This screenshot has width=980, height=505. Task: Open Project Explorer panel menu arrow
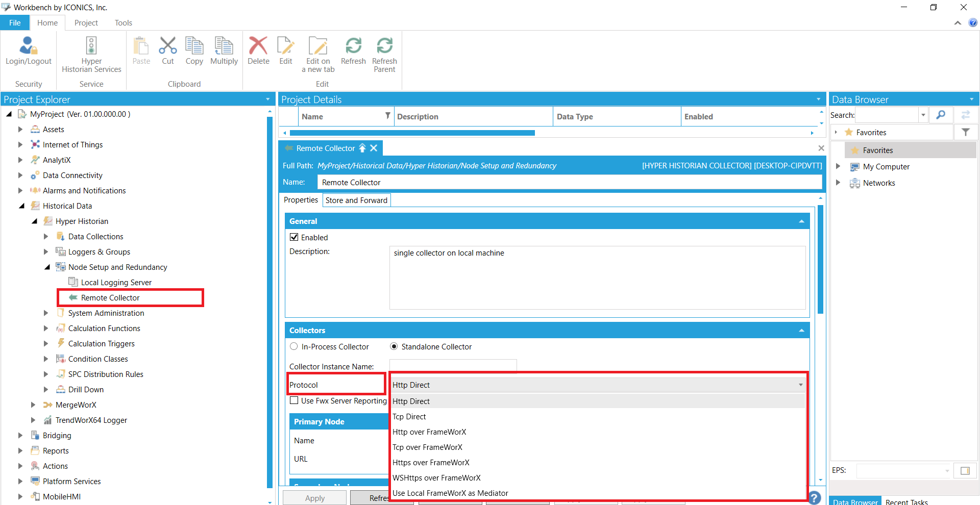tap(267, 99)
